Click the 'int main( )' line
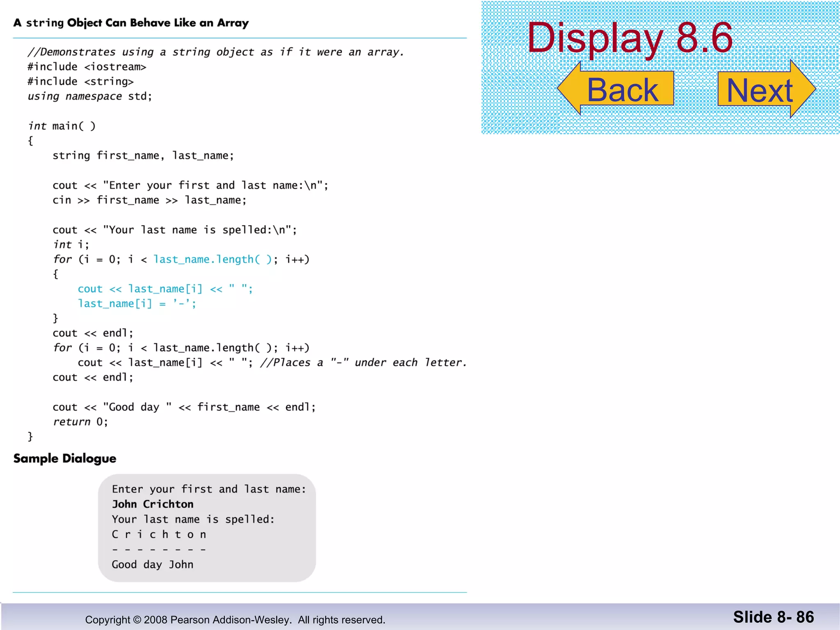Screen dimensions: 840x630 coord(62,126)
